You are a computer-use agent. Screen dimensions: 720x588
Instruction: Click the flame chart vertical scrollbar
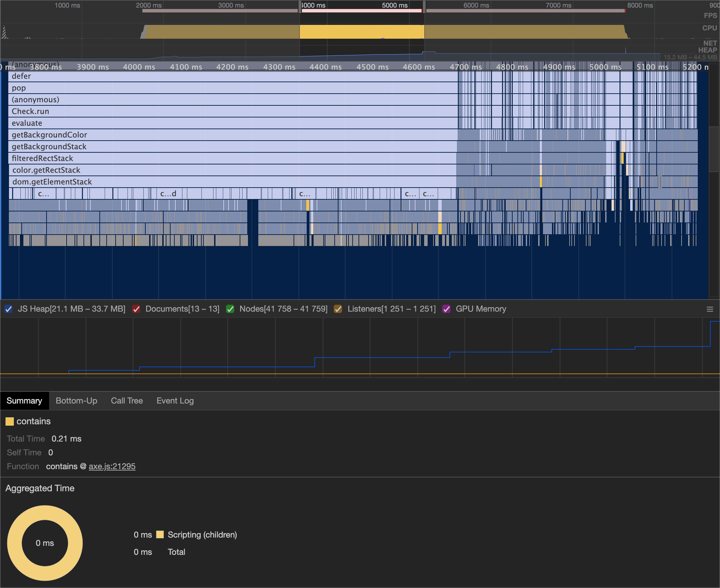pos(713,149)
